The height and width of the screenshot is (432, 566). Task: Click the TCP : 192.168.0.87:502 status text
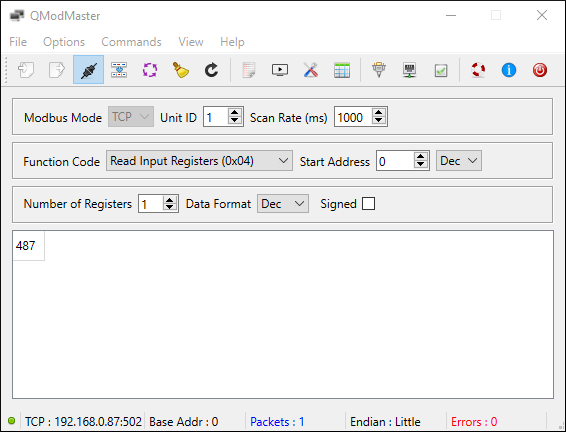(x=83, y=422)
